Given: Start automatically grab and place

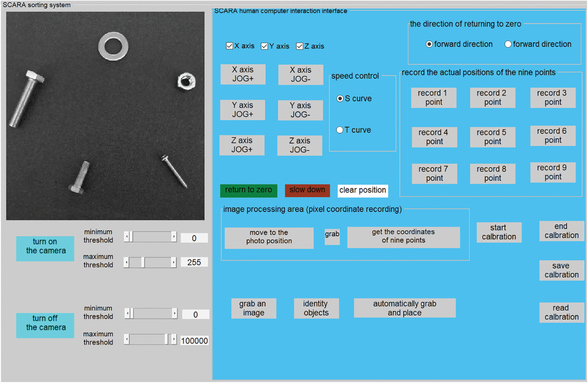Looking at the screenshot, I should pyautogui.click(x=404, y=308).
